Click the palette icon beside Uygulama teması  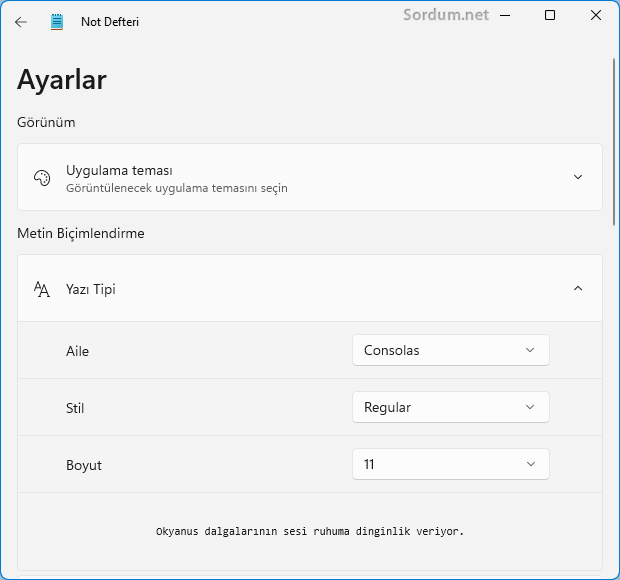[41, 178]
